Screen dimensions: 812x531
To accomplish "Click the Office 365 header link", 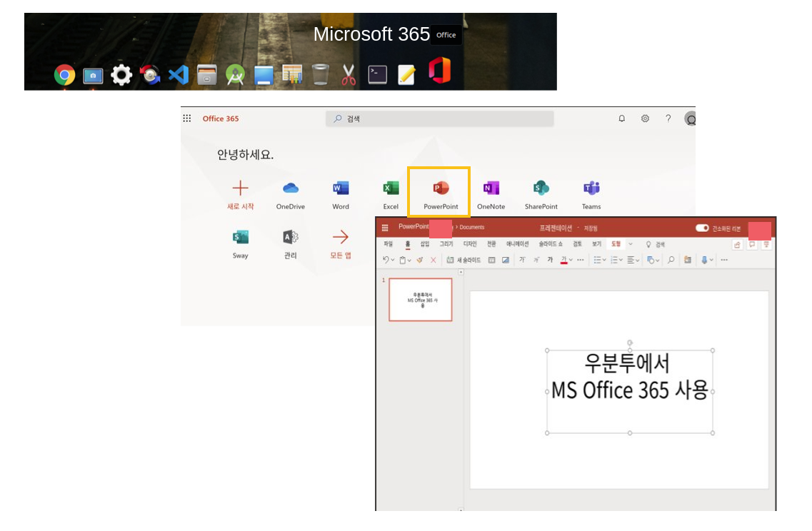I will pos(221,118).
